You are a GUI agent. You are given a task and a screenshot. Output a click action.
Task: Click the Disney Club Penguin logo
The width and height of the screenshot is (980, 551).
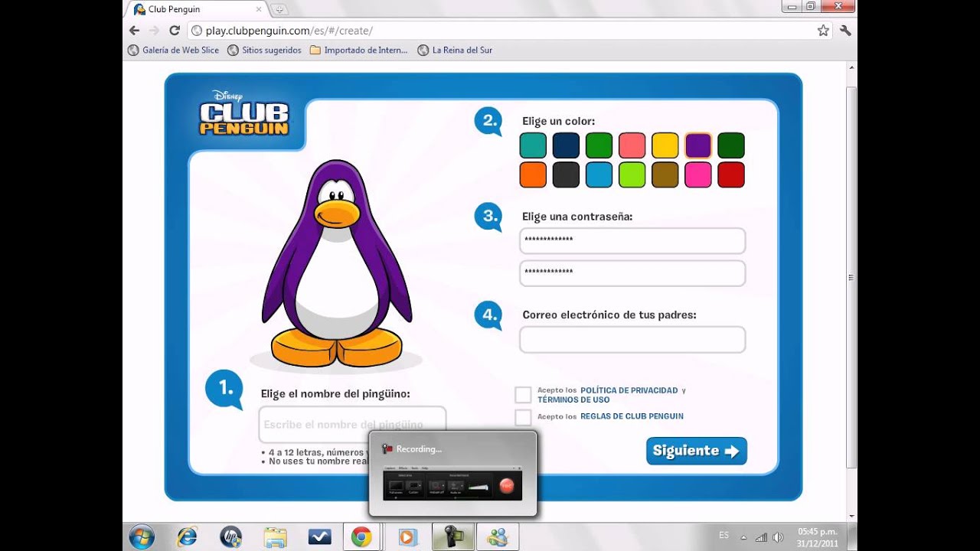(243, 113)
